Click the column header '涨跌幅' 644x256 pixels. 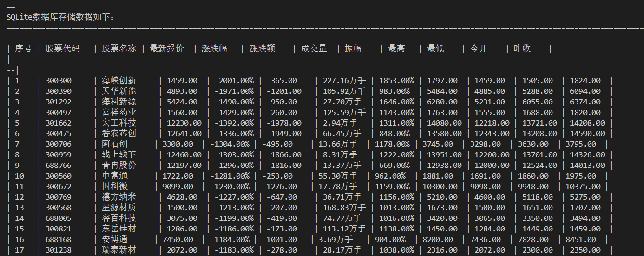214,49
